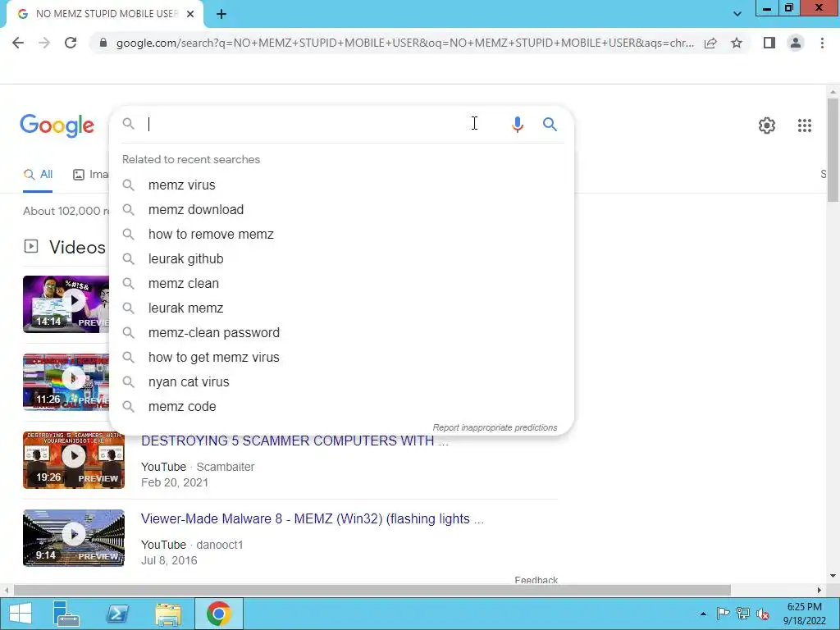
Task: Share this page icon in address bar
Action: [x=710, y=43]
